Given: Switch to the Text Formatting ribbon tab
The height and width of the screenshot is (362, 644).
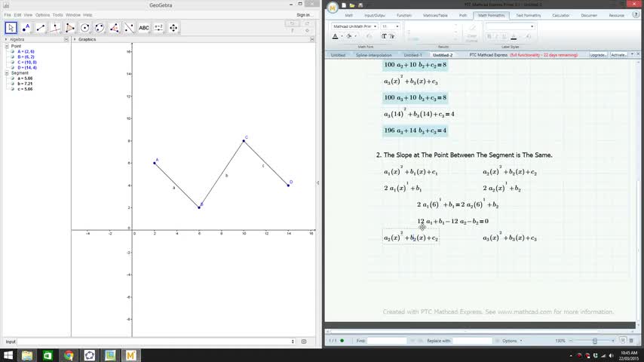Looking at the screenshot, I should 528,16.
